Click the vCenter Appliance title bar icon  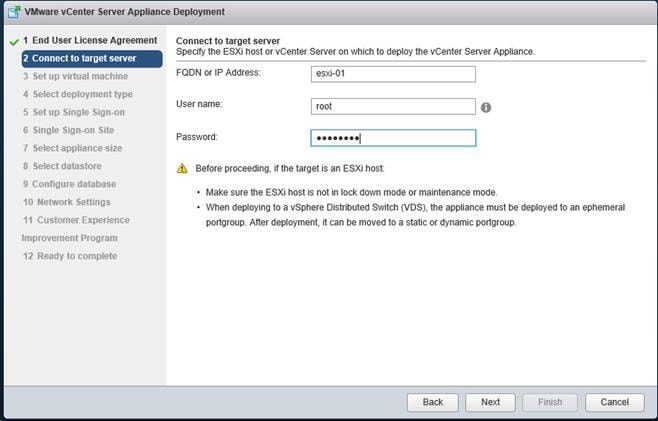[x=14, y=12]
